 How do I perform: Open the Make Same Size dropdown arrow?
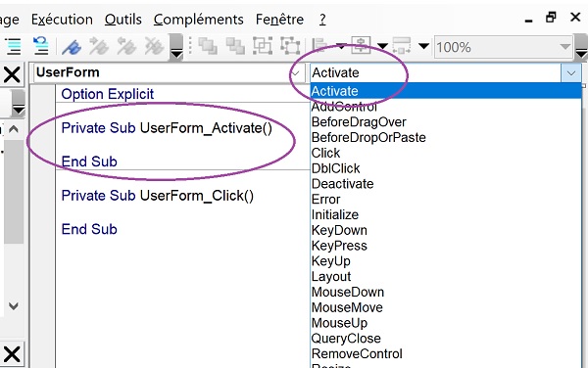point(423,46)
